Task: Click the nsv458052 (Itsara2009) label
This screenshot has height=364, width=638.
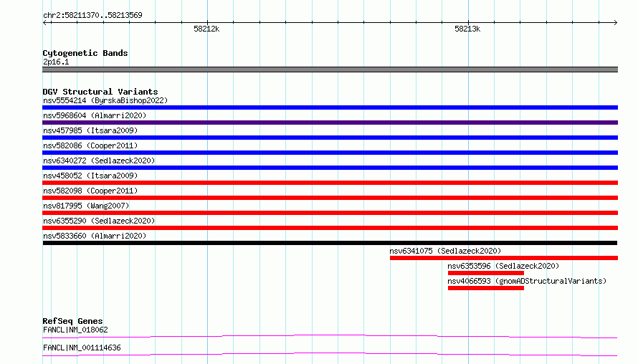Action: pos(90,176)
